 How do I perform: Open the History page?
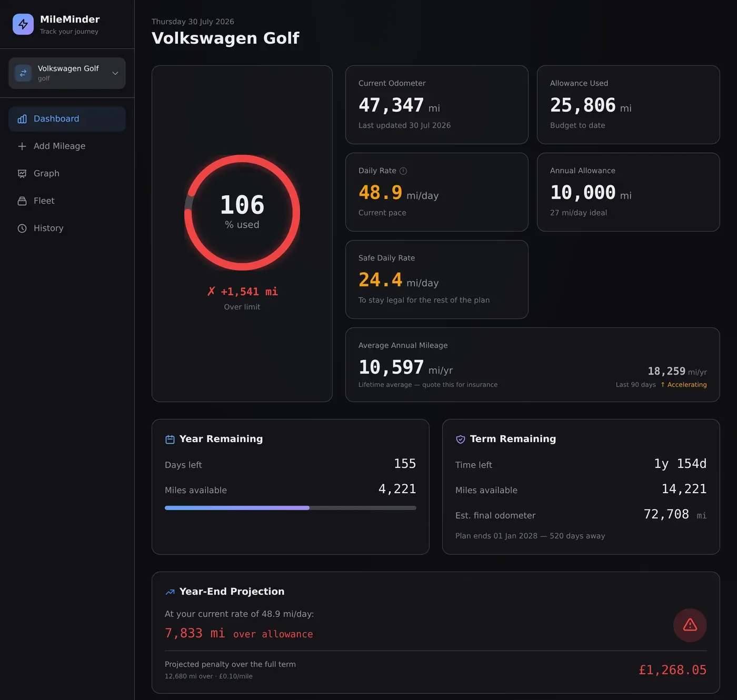pos(67,228)
